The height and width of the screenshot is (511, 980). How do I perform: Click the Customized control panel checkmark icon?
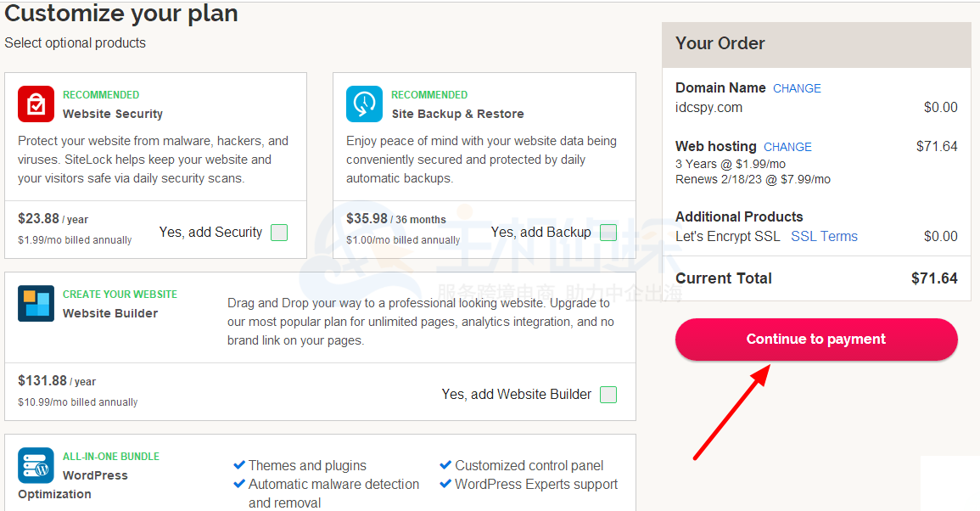coord(445,464)
